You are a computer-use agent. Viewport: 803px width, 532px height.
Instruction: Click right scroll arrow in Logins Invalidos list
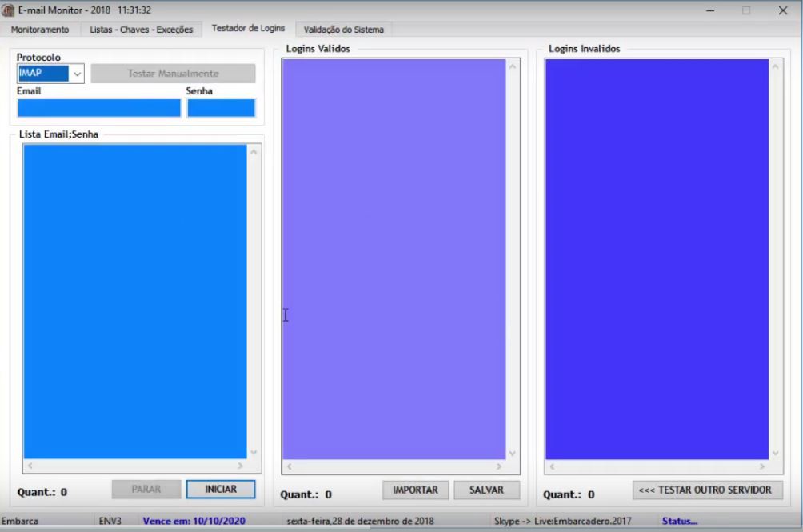(763, 466)
